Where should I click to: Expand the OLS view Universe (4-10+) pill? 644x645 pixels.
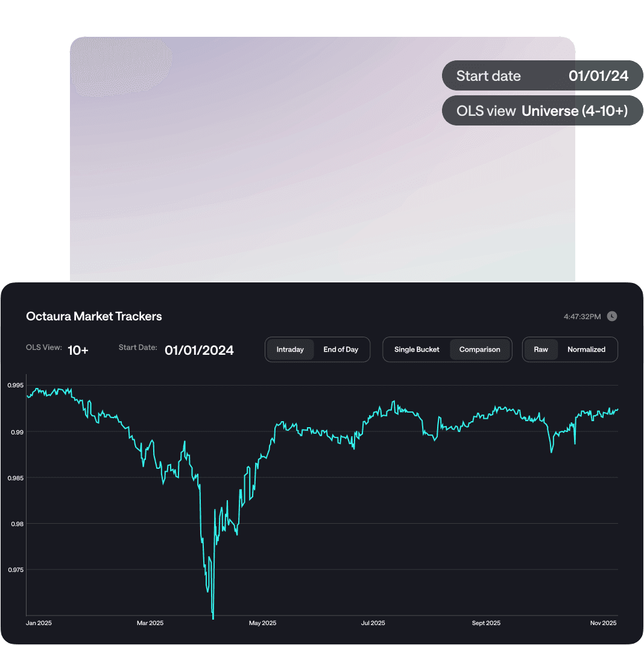542,111
